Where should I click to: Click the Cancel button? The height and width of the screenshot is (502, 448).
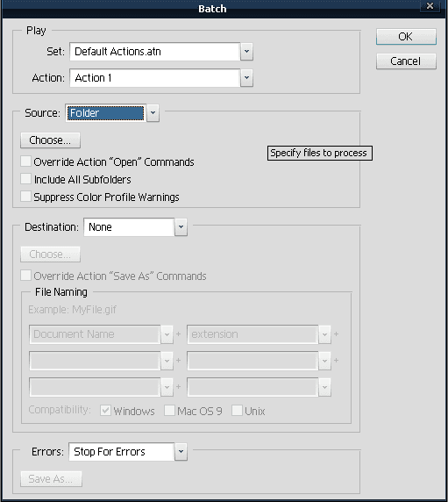click(x=406, y=61)
